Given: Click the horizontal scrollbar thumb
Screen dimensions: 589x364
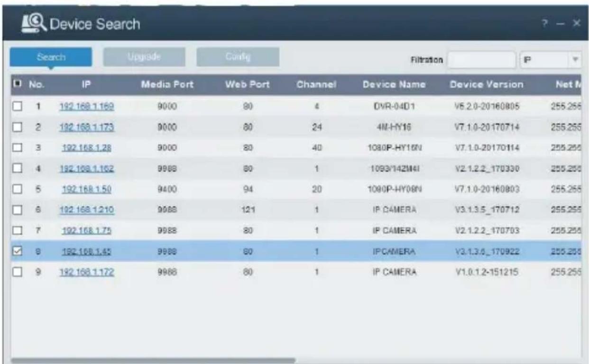Looking at the screenshot, I should tap(153, 361).
